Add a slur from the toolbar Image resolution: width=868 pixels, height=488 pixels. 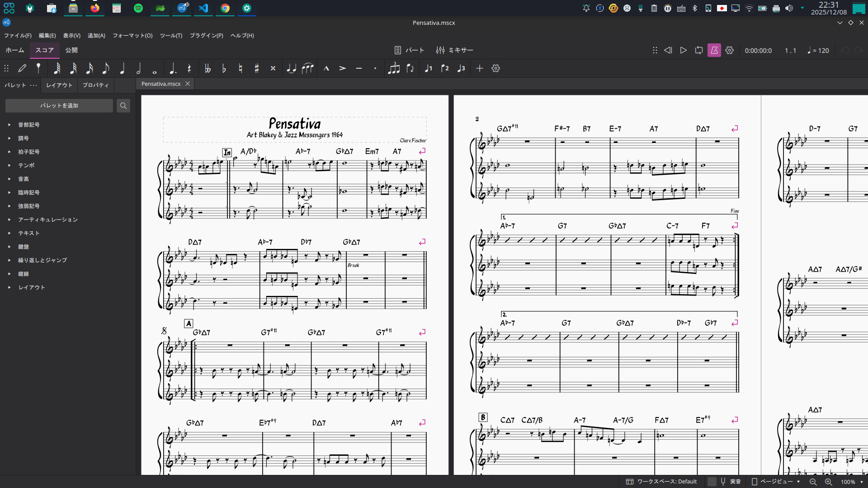[307, 68]
